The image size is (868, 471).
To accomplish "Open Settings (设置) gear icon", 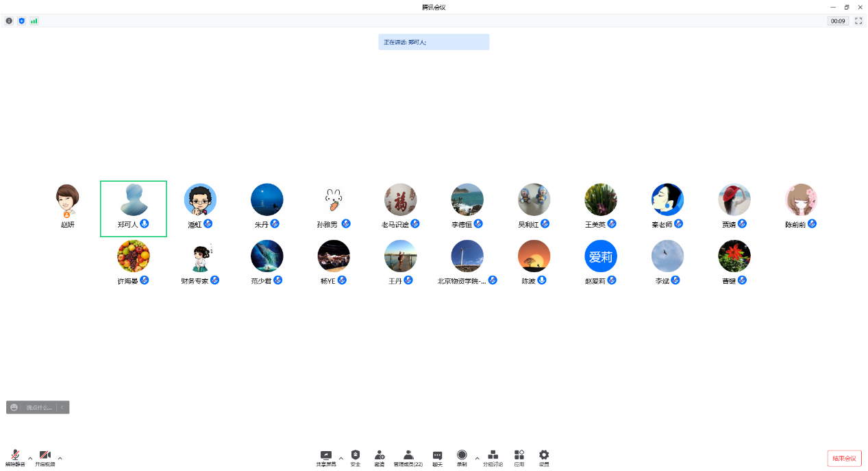I will (544, 457).
